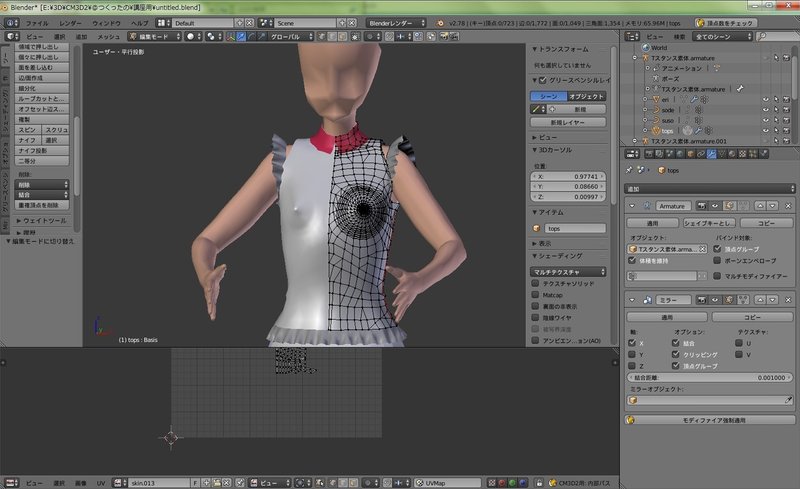Open the ヘルプ menu
The image size is (800, 489).
point(139,23)
